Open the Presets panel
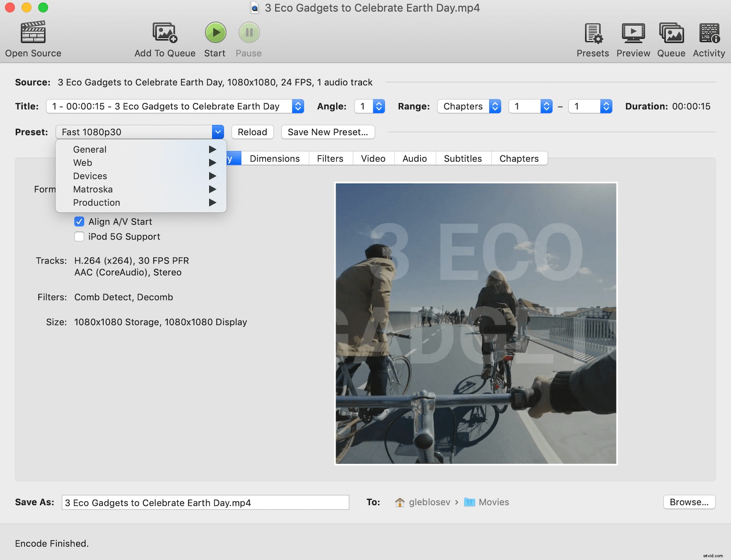The height and width of the screenshot is (560, 731). point(592,37)
